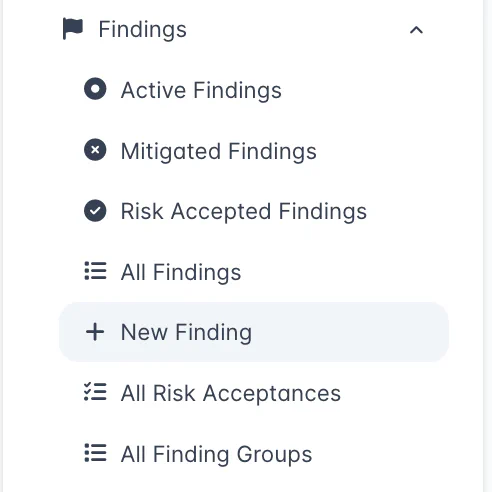This screenshot has width=492, height=492.
Task: Click the Findings header label
Action: click(143, 30)
